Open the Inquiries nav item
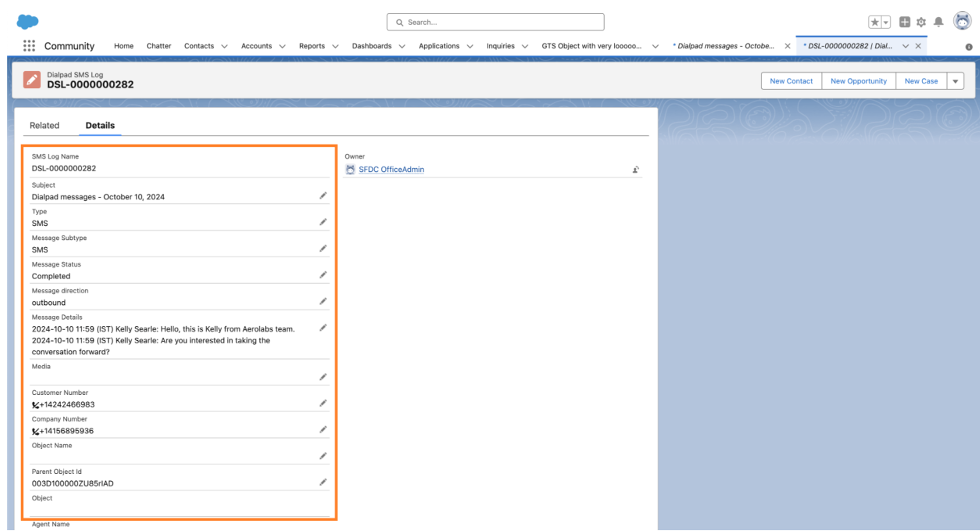 500,46
